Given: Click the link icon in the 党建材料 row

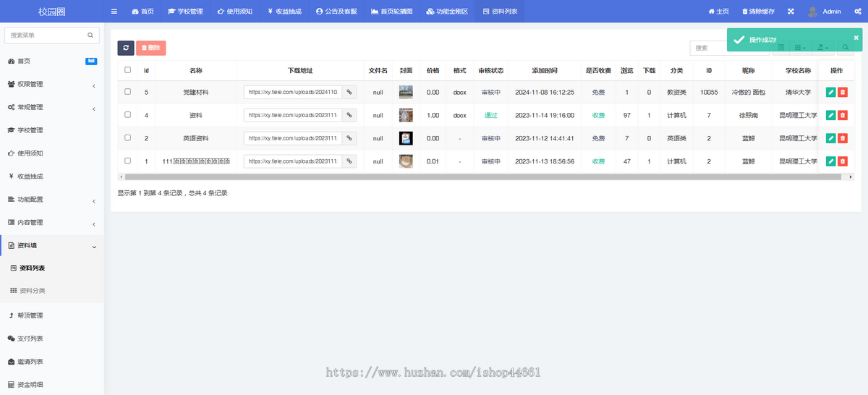Looking at the screenshot, I should (349, 92).
